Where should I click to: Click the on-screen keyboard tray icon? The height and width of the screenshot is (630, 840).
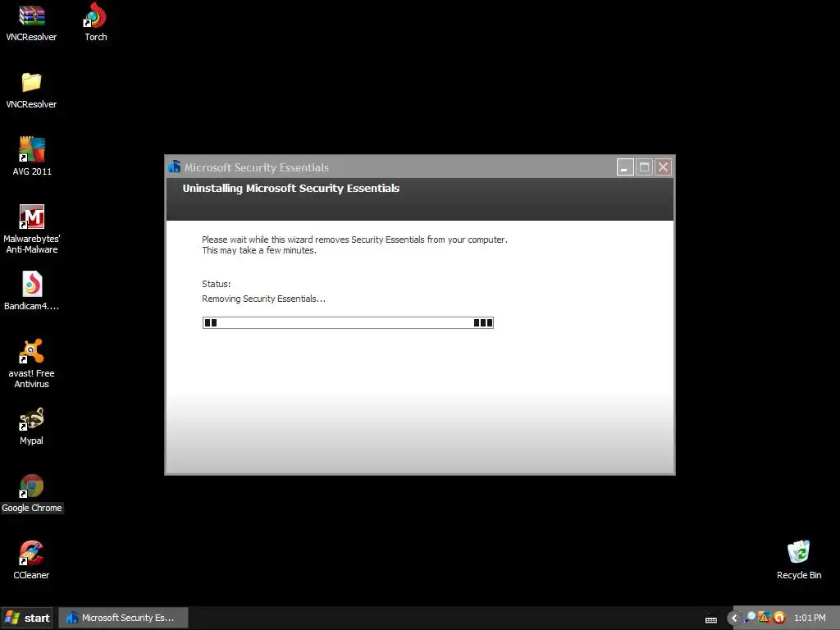pyautogui.click(x=711, y=619)
